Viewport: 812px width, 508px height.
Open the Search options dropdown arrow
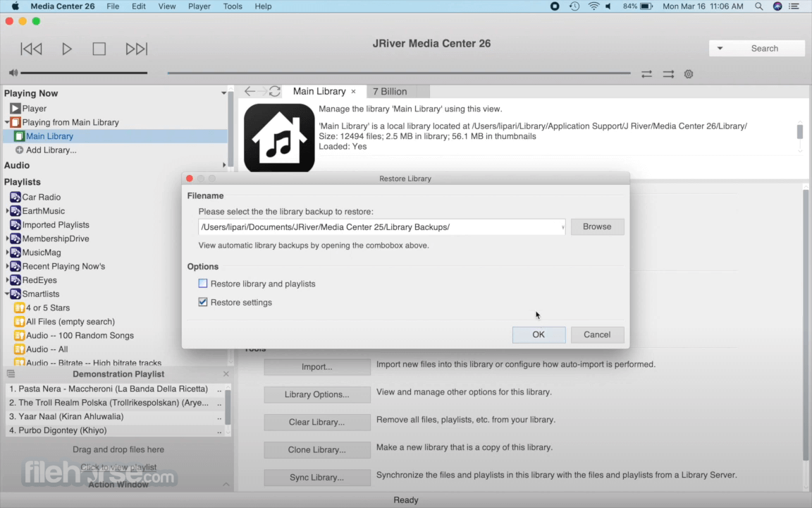(x=720, y=48)
